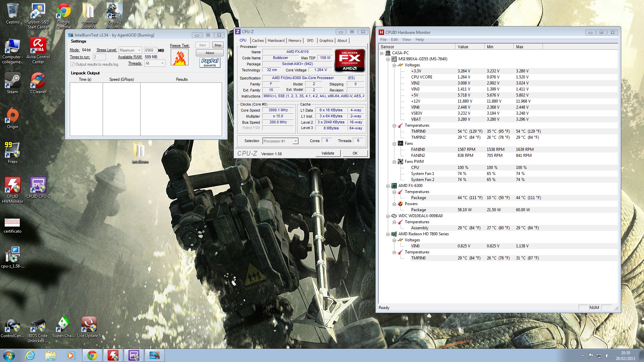Click Google Chrome taskbar icon

pos(92,355)
